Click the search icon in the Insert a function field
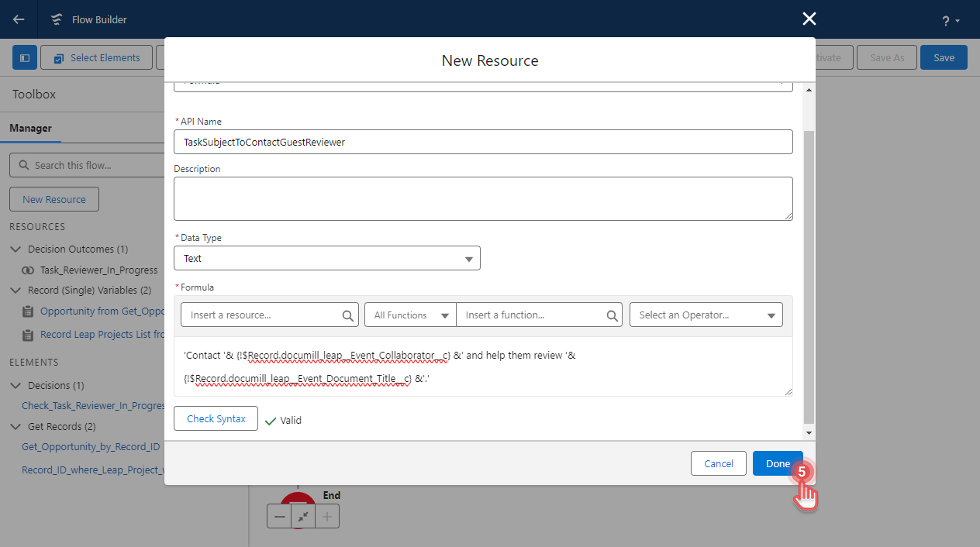 pyautogui.click(x=611, y=315)
